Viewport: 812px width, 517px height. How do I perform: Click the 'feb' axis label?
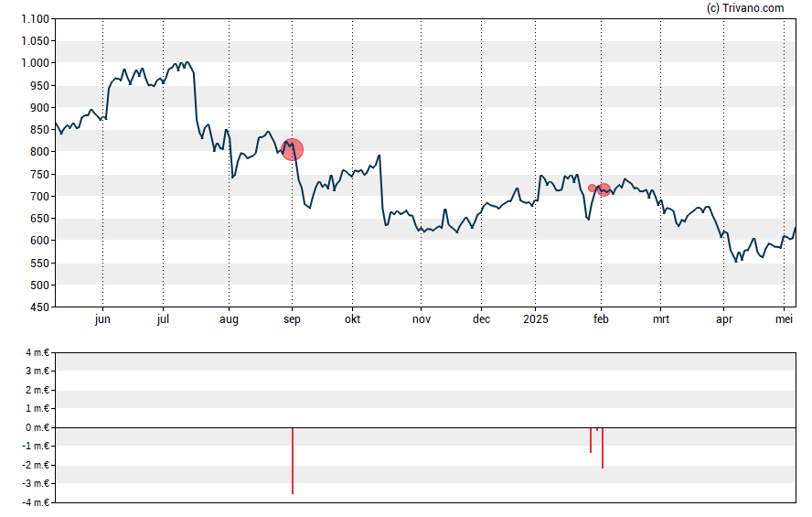click(x=601, y=319)
